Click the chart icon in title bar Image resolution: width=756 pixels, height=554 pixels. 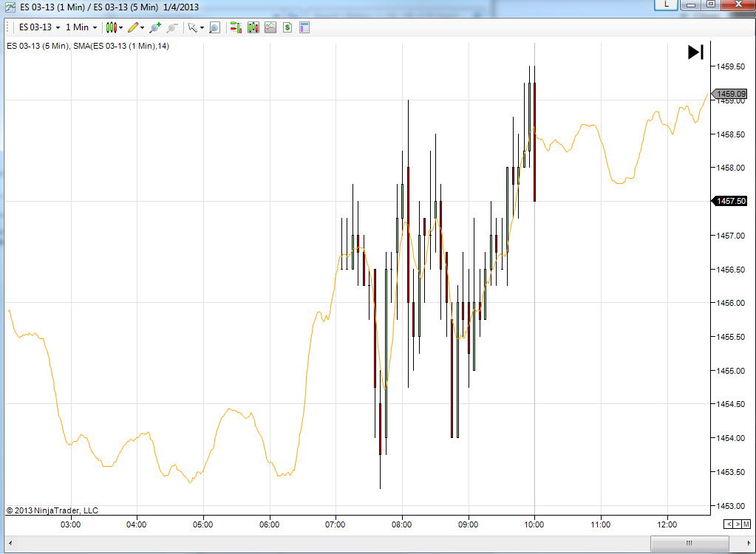tap(10, 7)
